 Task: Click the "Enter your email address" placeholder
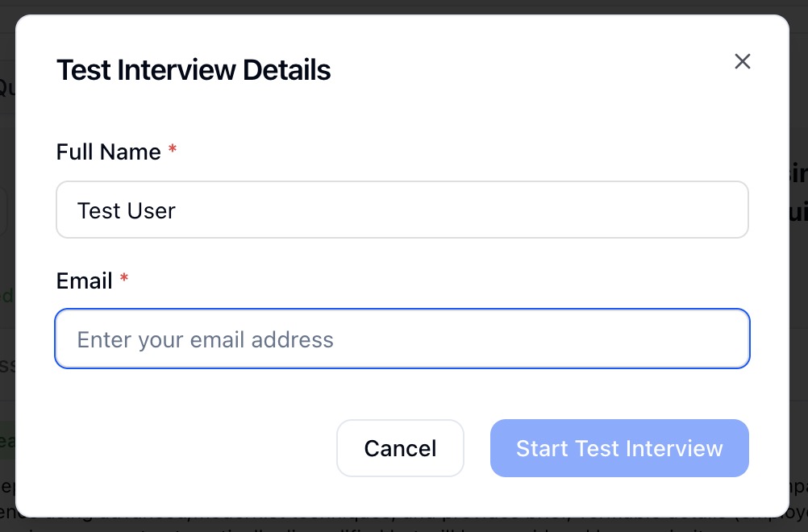pyautogui.click(x=205, y=339)
